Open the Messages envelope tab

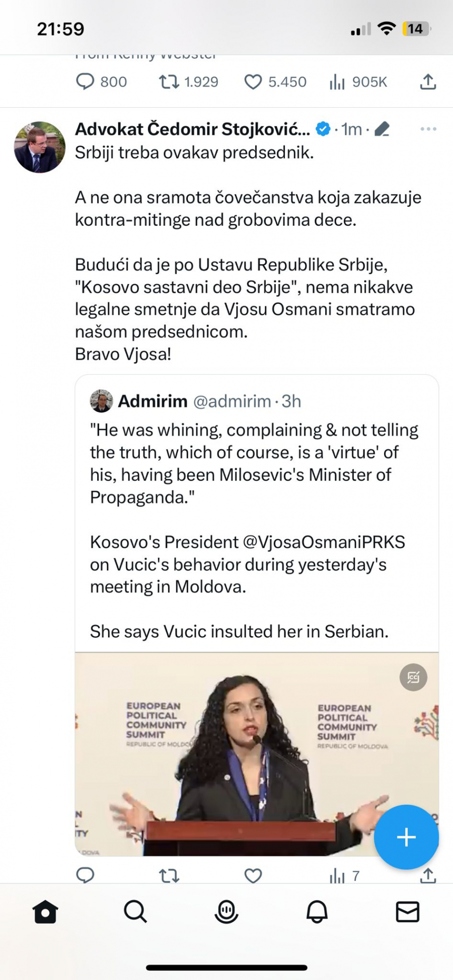407,912
